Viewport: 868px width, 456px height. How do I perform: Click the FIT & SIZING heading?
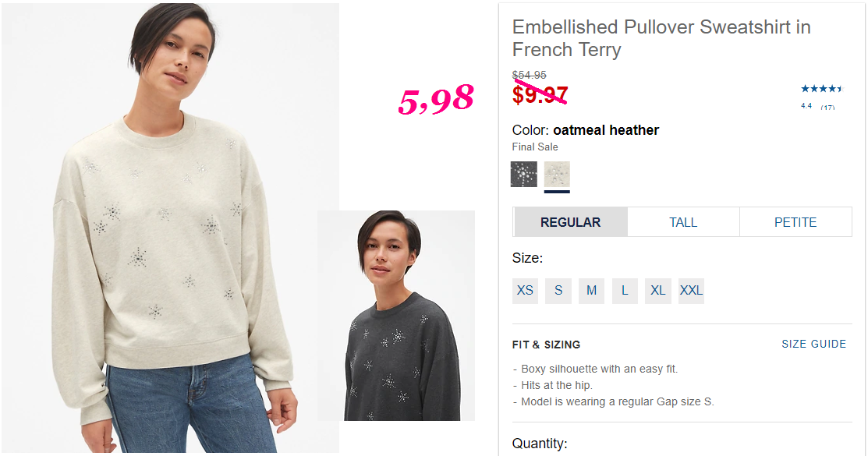tap(546, 345)
